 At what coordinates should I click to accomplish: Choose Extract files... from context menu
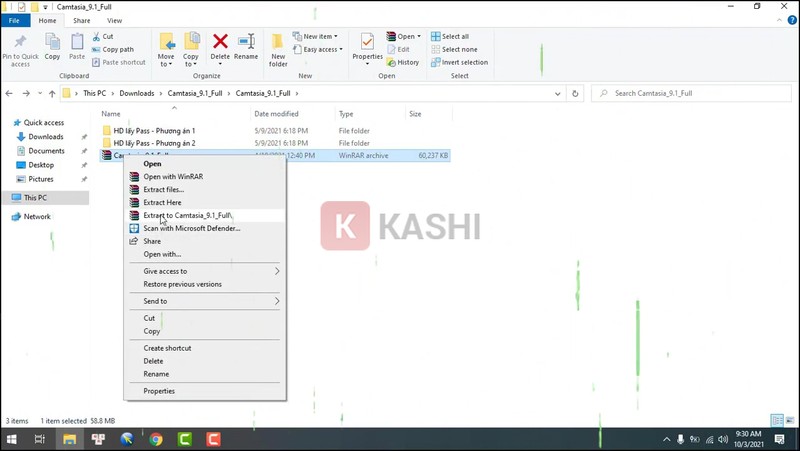click(x=205, y=189)
